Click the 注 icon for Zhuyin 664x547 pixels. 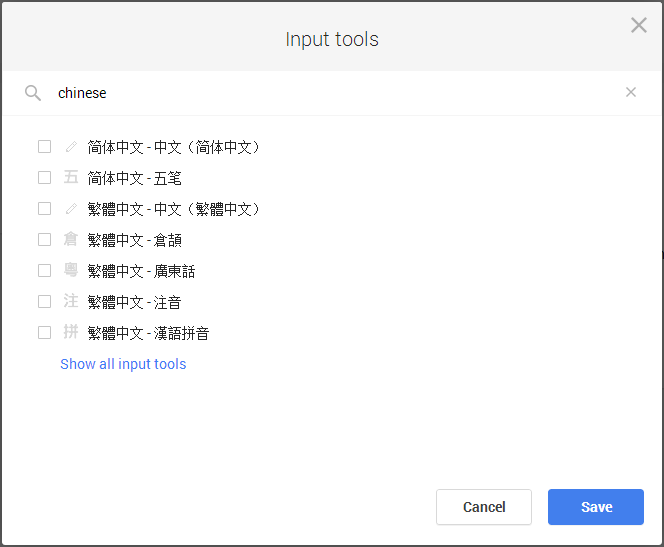click(71, 301)
